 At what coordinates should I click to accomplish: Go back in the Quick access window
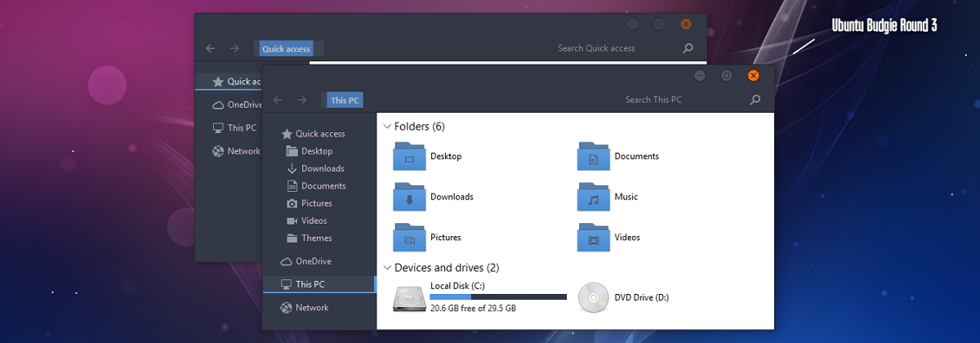[x=210, y=48]
